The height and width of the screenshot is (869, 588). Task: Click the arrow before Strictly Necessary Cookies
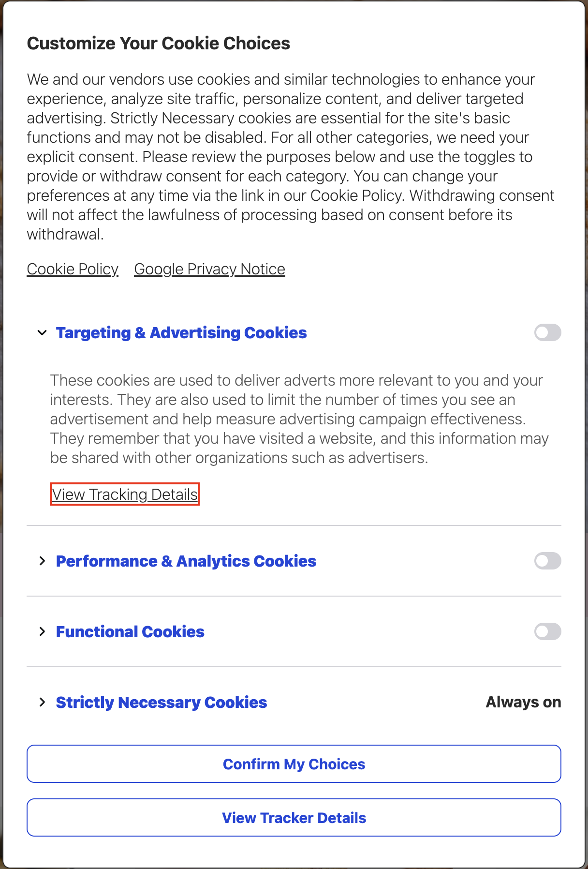click(42, 702)
